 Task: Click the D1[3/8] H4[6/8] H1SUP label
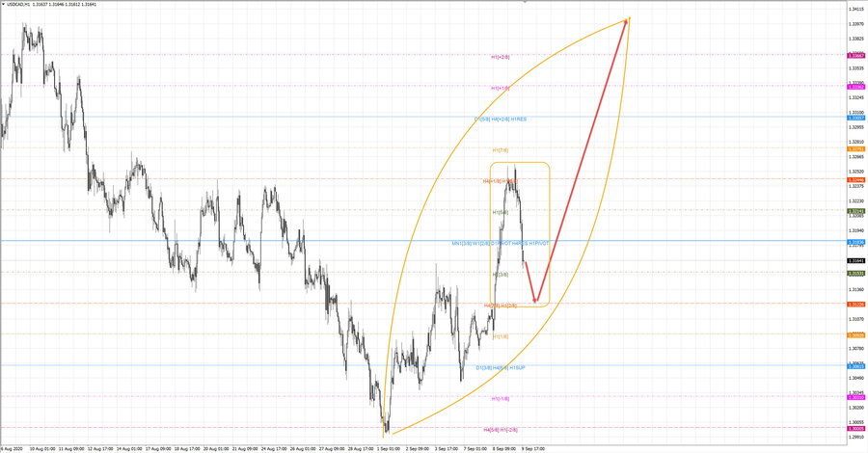[501, 367]
